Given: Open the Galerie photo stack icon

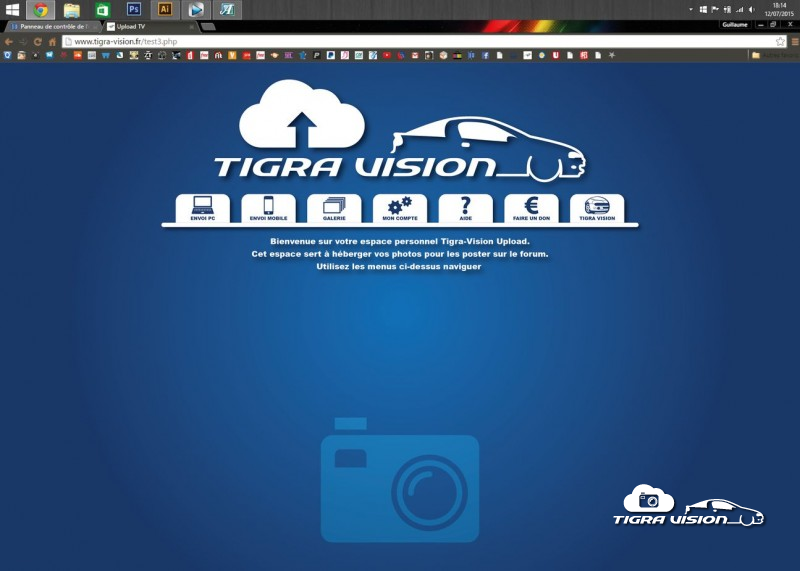Looking at the screenshot, I should click(x=334, y=208).
